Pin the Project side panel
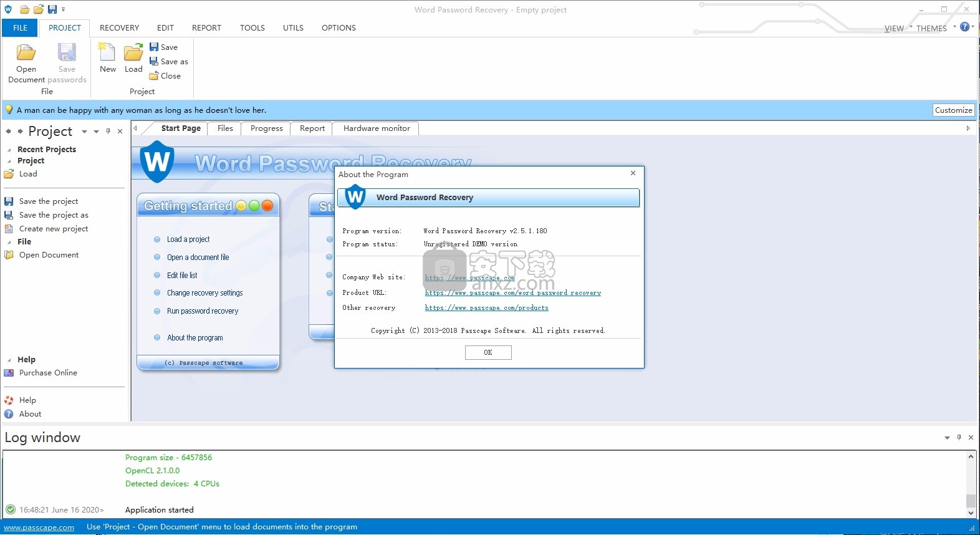Screen dimensions: 980x535 (x=108, y=132)
